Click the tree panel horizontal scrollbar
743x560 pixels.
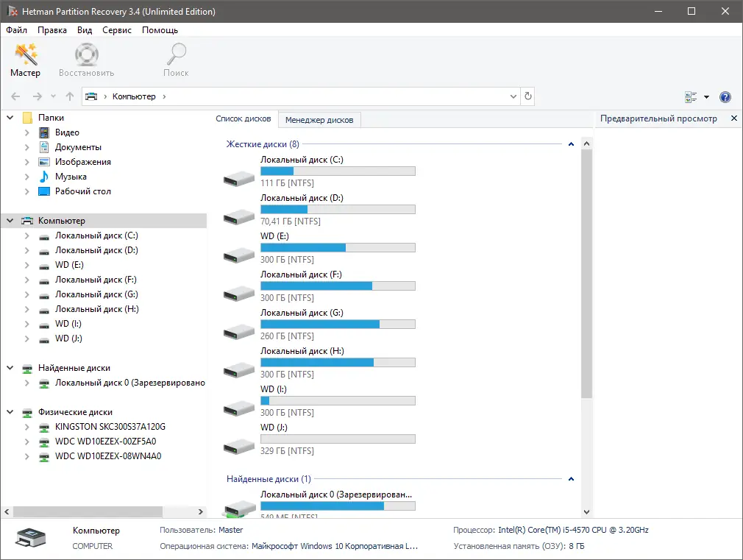tap(88, 511)
